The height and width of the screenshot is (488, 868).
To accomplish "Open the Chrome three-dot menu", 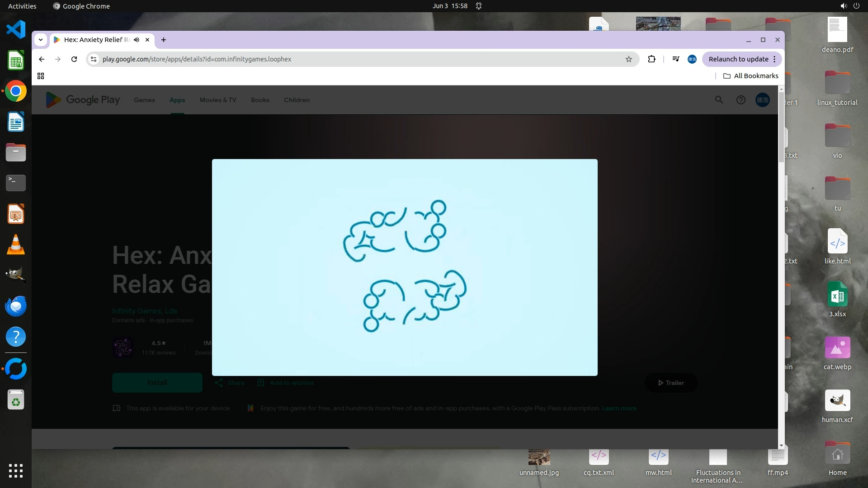I will pyautogui.click(x=774, y=59).
